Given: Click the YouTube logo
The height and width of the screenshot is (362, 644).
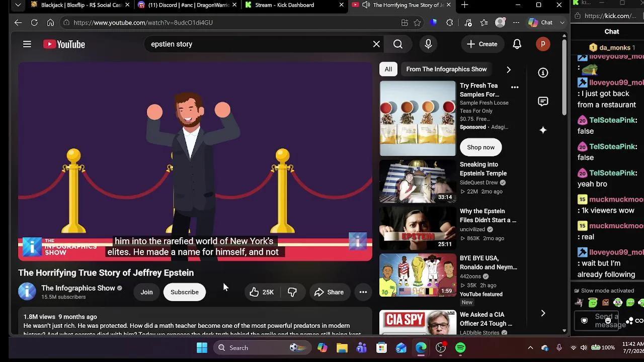Looking at the screenshot, I should pos(64,44).
